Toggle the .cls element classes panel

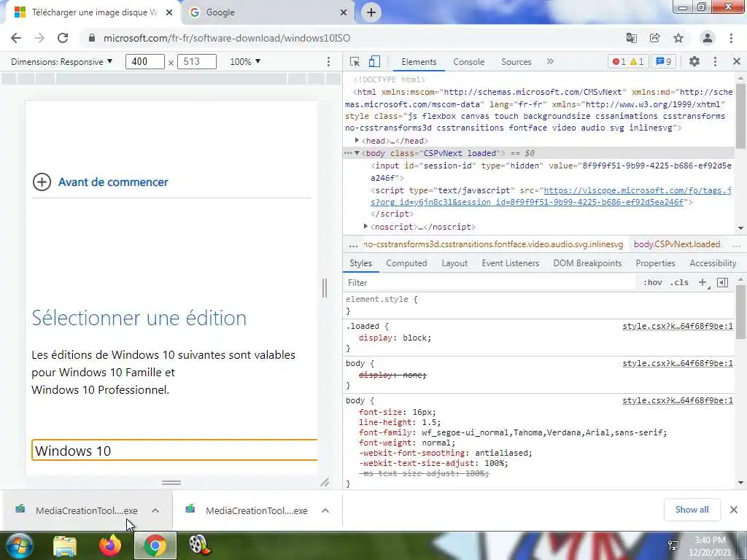click(679, 282)
